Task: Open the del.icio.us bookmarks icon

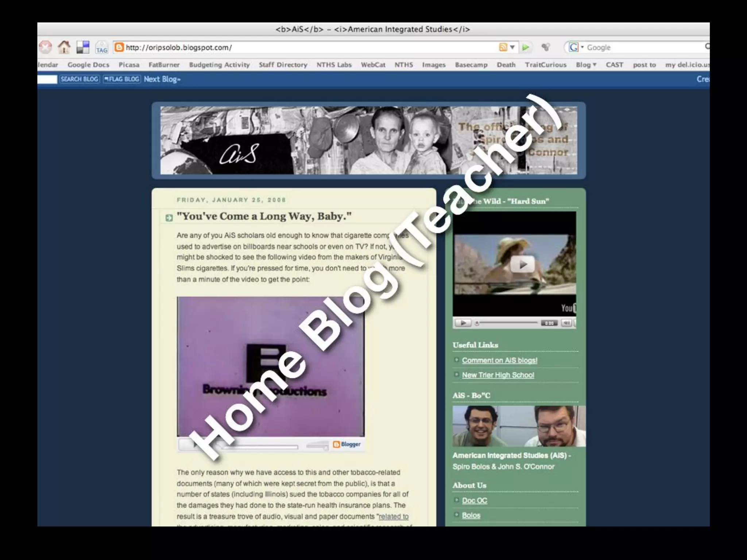Action: [83, 47]
